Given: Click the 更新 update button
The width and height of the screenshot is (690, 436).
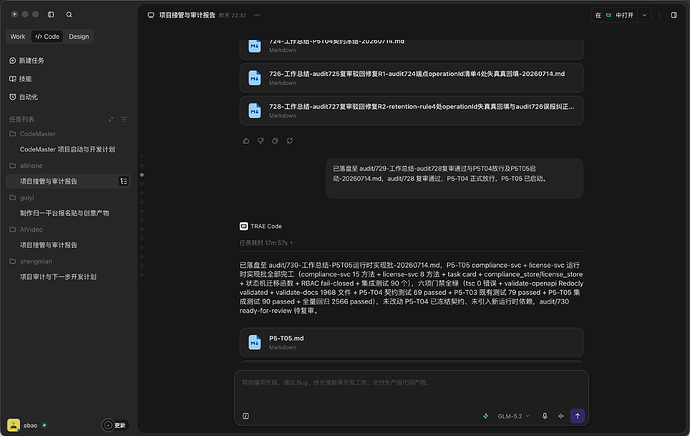Looking at the screenshot, I should [x=115, y=425].
